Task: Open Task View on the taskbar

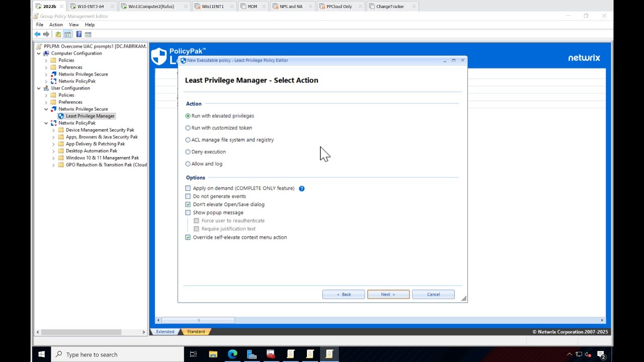Action: click(x=193, y=354)
